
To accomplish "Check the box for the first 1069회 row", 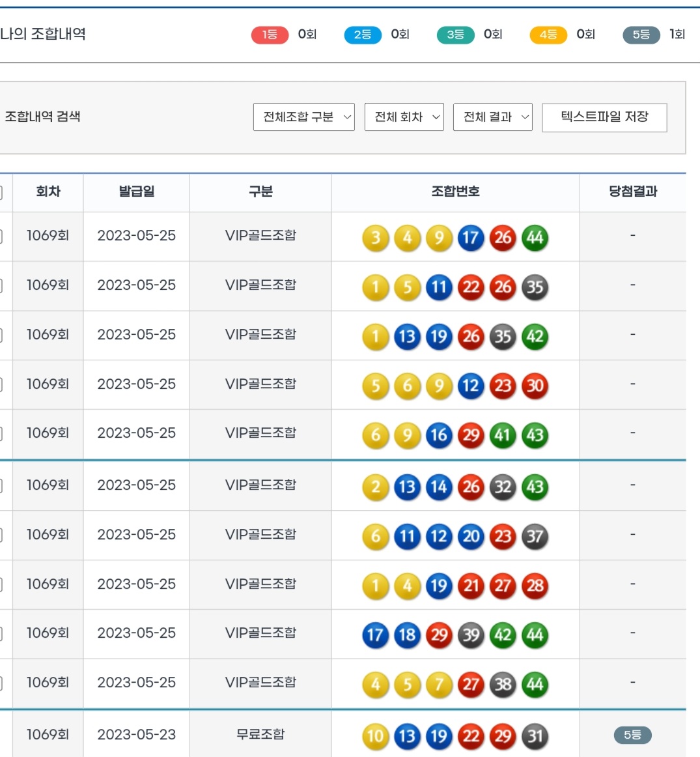I will tap(1, 236).
